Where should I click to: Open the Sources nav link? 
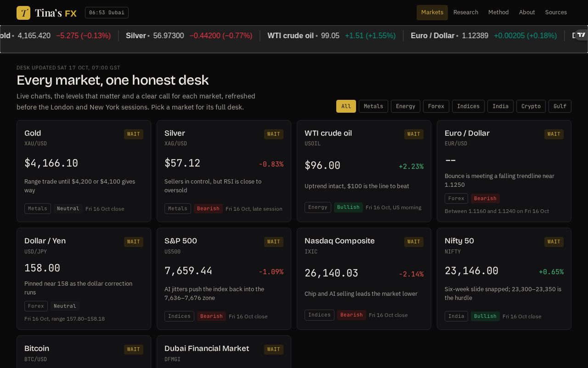point(556,12)
